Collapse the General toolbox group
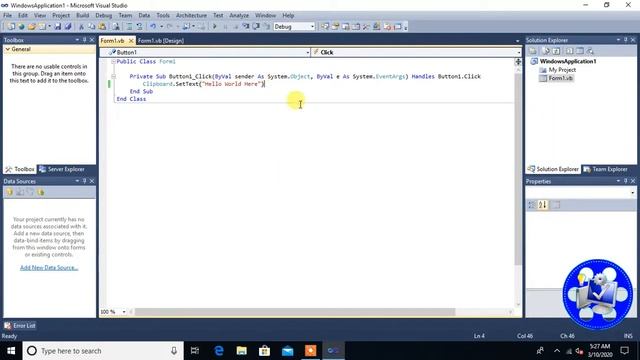The width and height of the screenshot is (640, 360). [x=8, y=49]
